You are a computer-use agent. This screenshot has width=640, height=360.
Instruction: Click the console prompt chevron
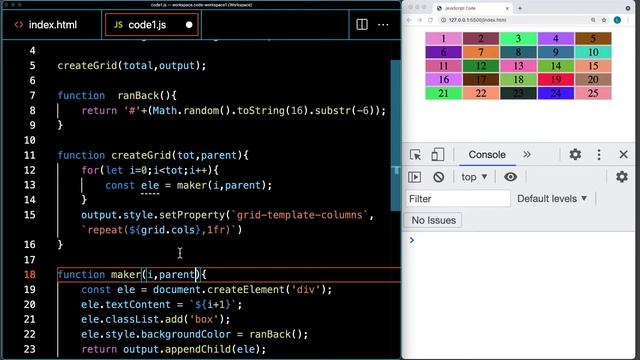point(412,240)
